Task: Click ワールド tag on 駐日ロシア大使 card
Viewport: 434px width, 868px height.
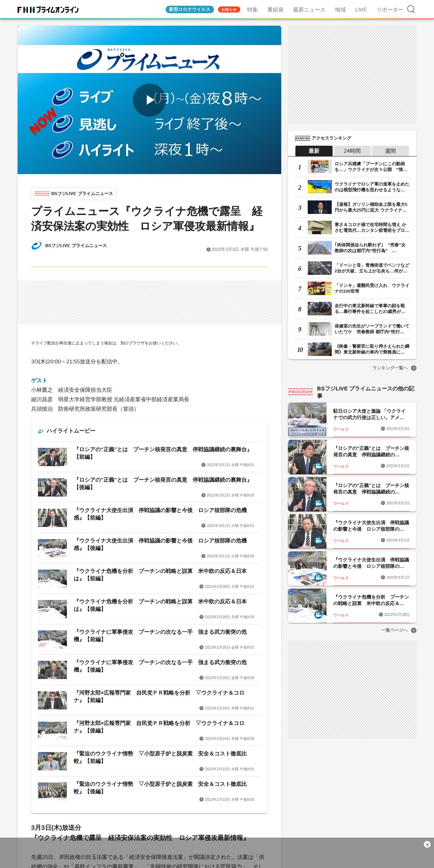Action: tap(341, 429)
